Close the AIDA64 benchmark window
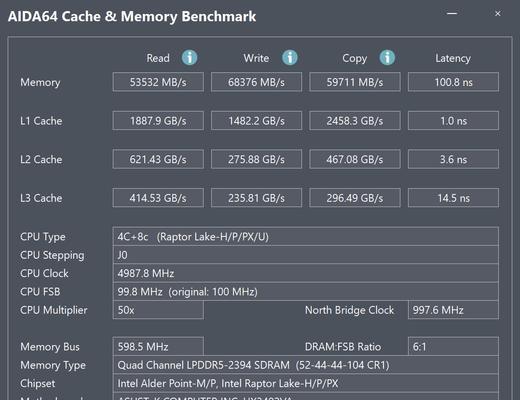This screenshot has height=400, width=520. [498, 14]
